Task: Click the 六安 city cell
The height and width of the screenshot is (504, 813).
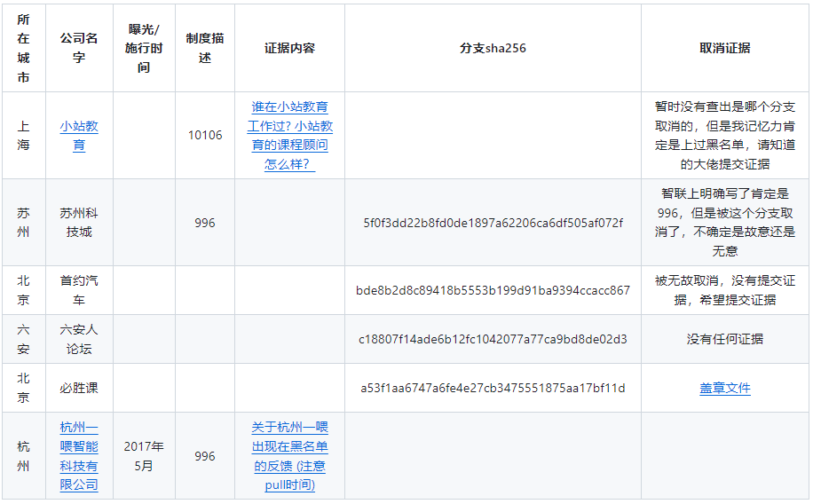Action: (23, 339)
